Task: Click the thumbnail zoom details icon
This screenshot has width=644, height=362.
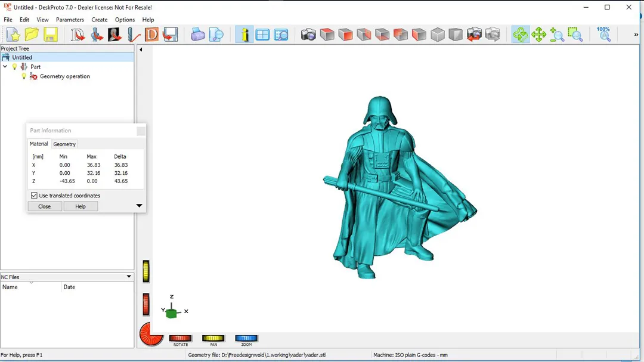Action: click(x=281, y=35)
